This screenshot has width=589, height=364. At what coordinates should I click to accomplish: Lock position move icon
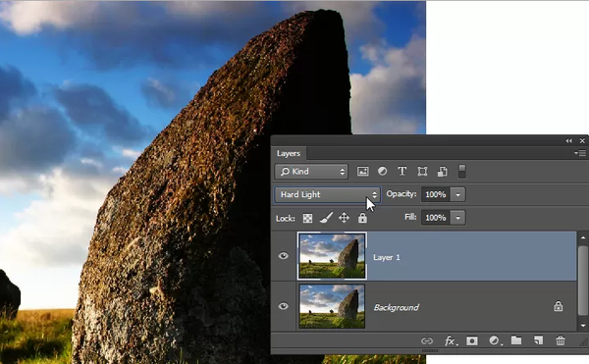(345, 218)
